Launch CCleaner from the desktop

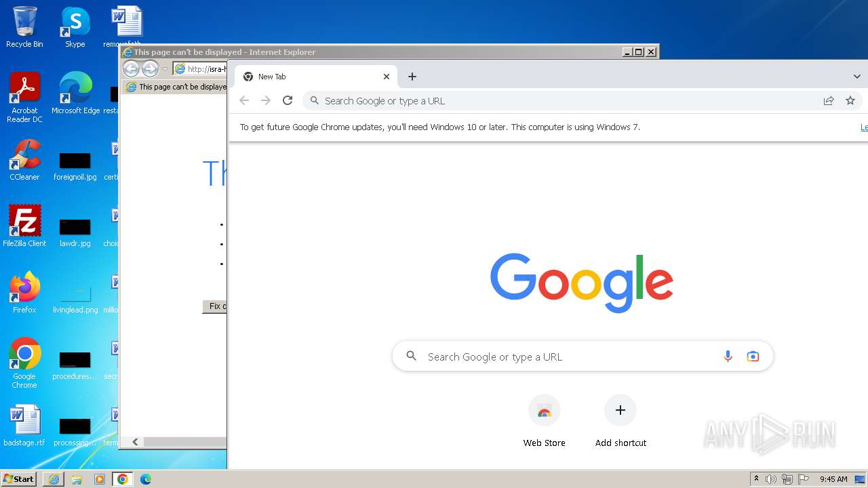[24, 160]
